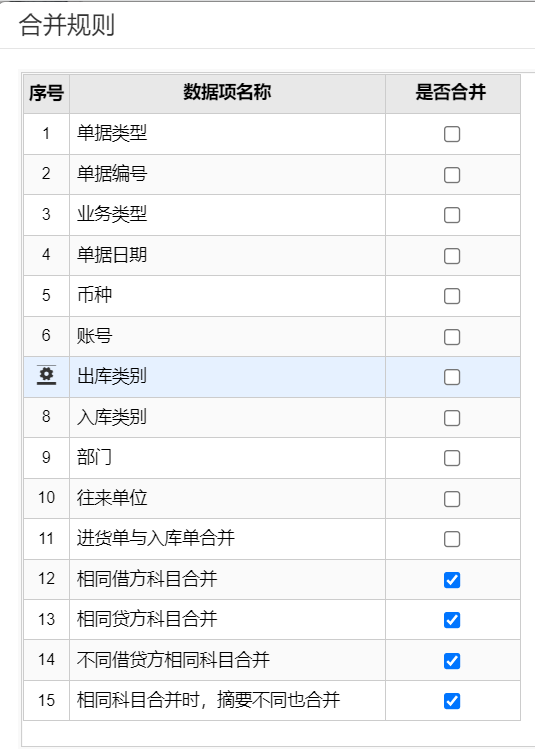Viewport: 535px width, 749px height.
Task: Click the gear icon in the 出库类别 row
Action: 46,376
